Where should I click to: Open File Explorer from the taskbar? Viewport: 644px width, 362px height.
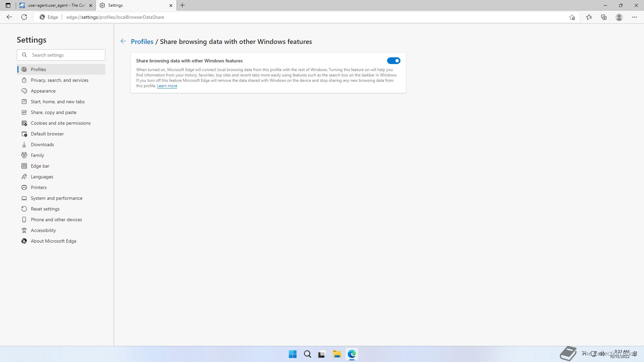(337, 354)
